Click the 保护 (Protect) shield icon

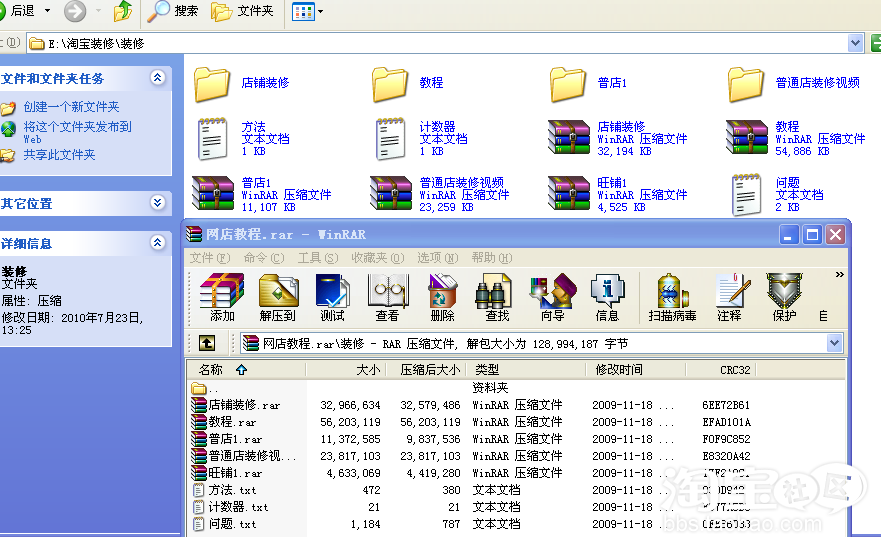784,296
